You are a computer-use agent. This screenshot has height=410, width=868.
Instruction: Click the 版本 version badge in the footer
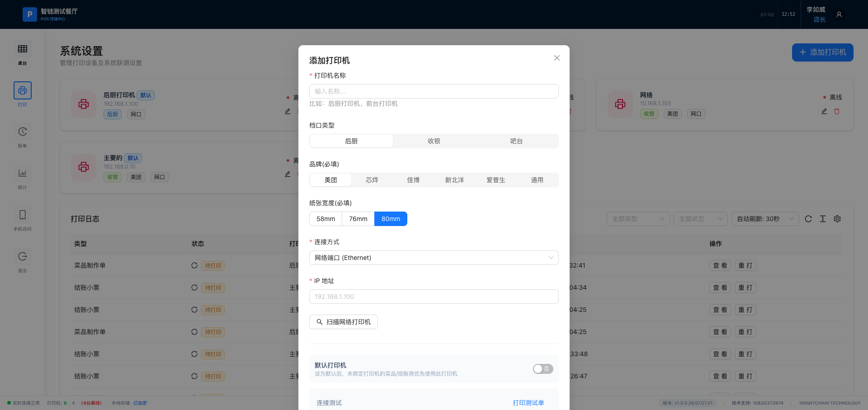(x=688, y=403)
